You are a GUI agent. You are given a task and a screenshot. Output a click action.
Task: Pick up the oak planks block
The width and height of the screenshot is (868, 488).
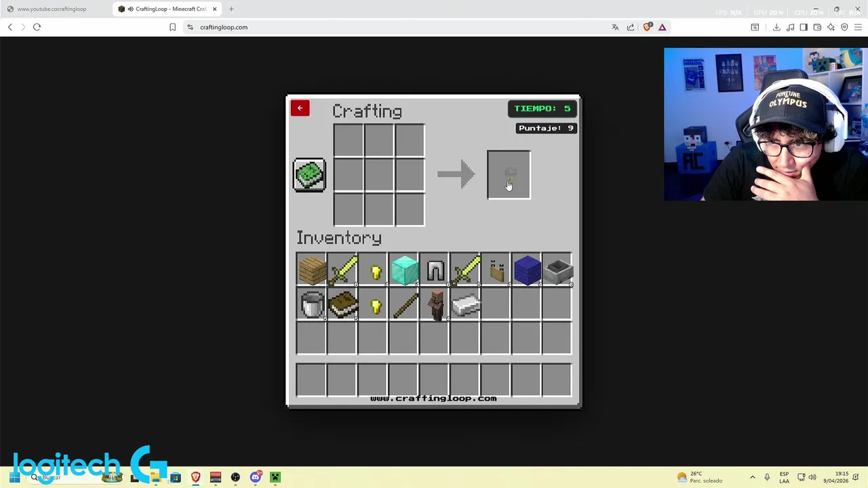tap(311, 271)
